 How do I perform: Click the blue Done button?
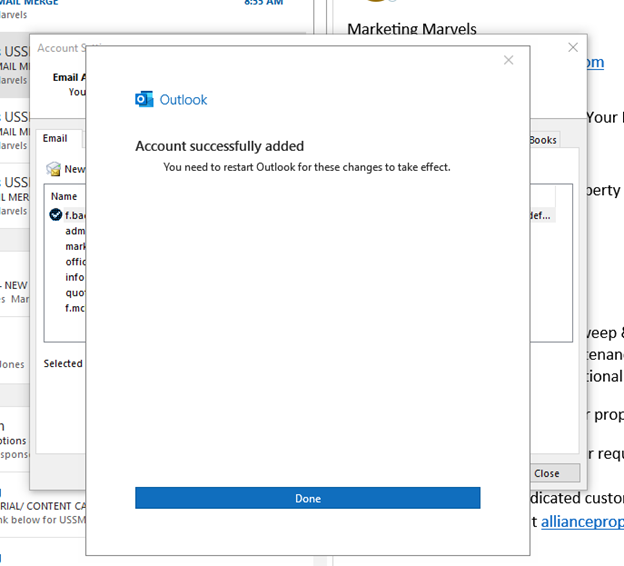pos(307,498)
